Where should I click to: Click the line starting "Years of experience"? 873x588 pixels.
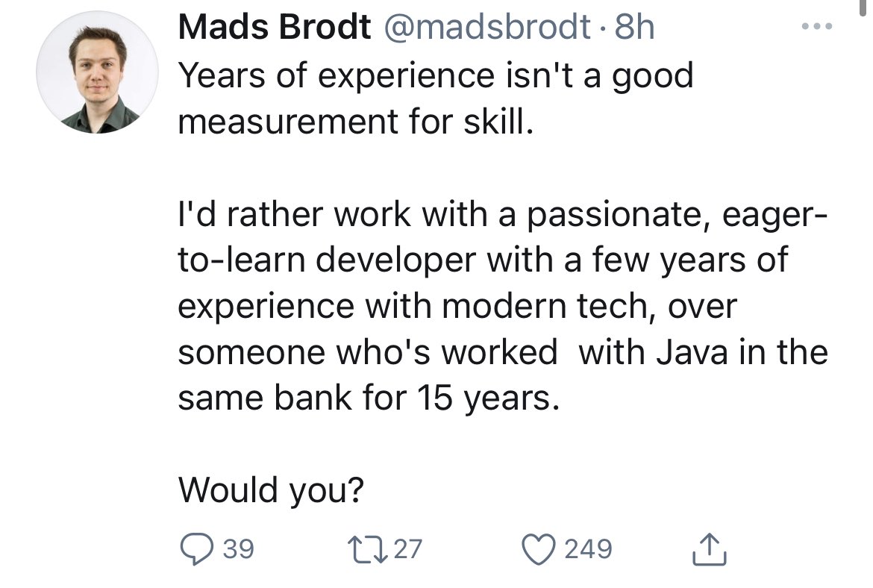coord(436,75)
